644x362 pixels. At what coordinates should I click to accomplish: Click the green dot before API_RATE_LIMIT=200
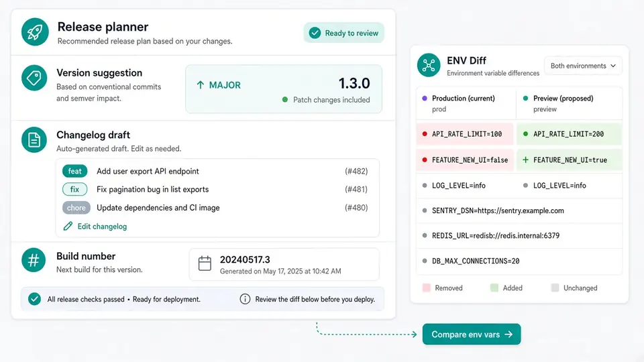coord(525,134)
